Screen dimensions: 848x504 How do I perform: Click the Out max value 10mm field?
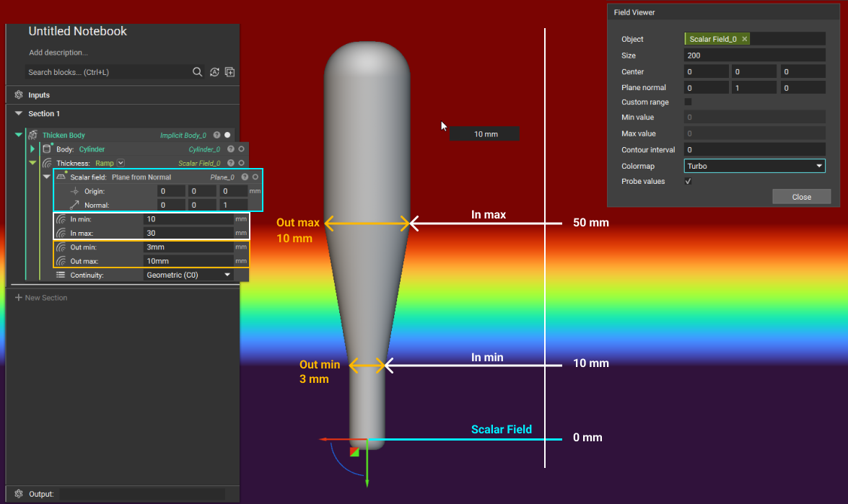click(x=188, y=261)
